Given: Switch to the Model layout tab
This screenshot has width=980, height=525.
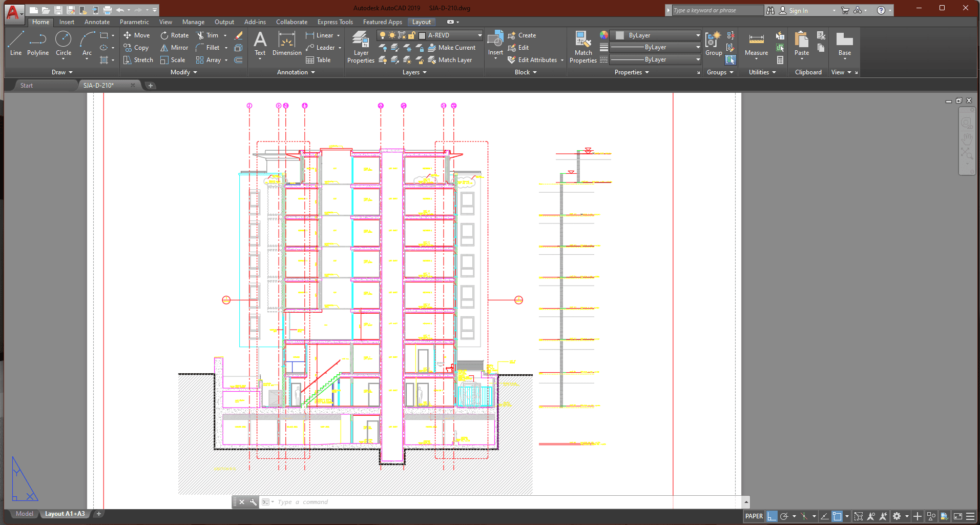Looking at the screenshot, I should click(24, 514).
